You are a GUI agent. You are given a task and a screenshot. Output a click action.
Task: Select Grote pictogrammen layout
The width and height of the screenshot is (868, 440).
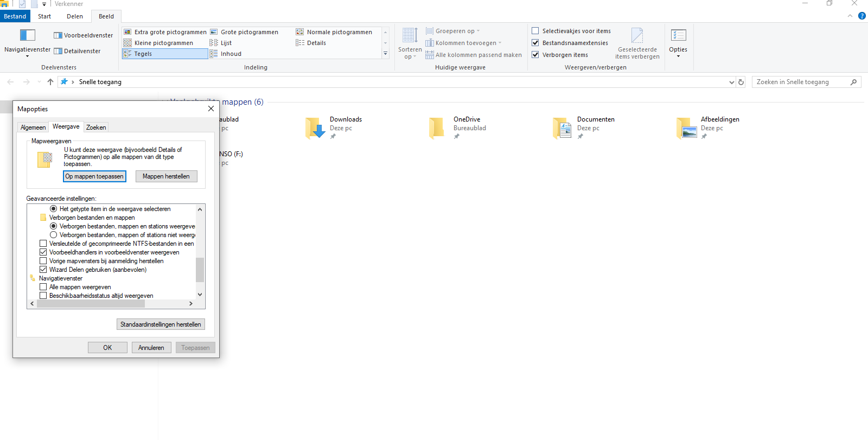point(244,32)
